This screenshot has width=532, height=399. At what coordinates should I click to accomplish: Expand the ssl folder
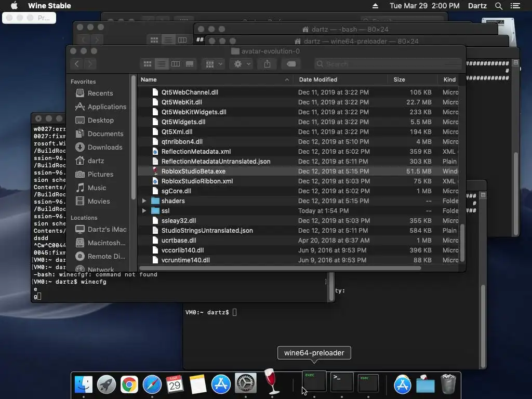144,211
